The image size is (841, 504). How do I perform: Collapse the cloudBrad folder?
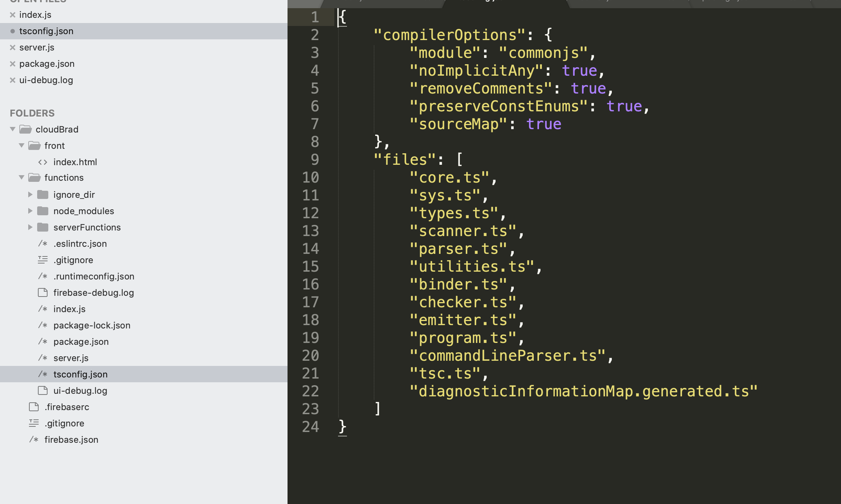coord(13,129)
